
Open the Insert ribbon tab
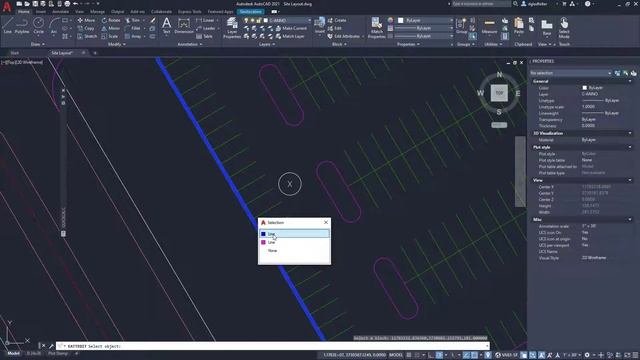point(41,11)
